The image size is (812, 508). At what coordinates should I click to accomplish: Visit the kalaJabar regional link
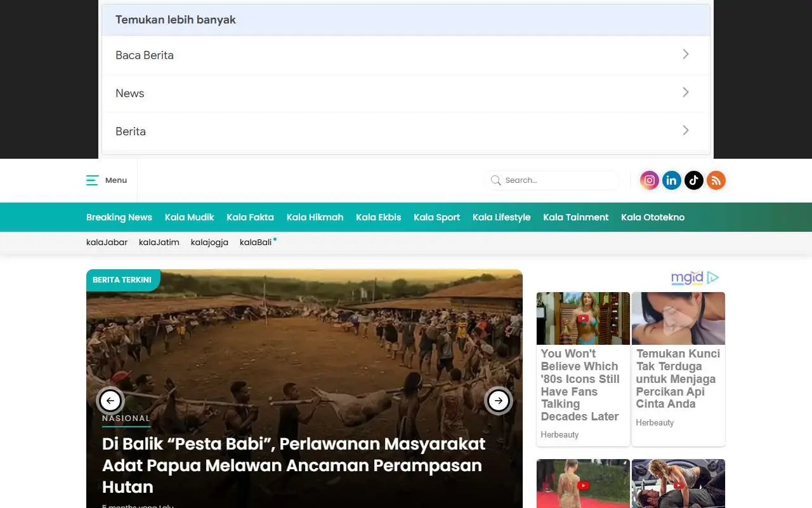107,242
